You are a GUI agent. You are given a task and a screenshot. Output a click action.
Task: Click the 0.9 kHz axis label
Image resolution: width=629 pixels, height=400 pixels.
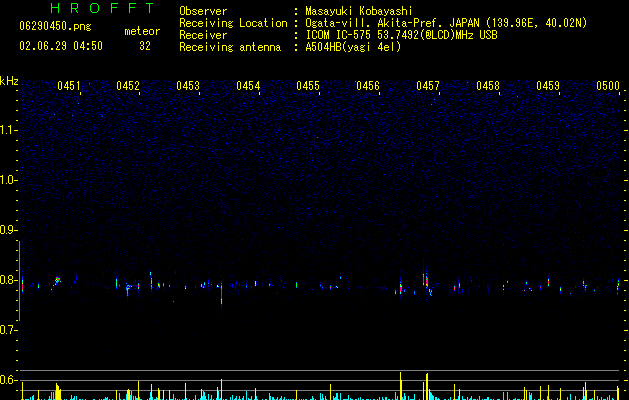point(7,230)
